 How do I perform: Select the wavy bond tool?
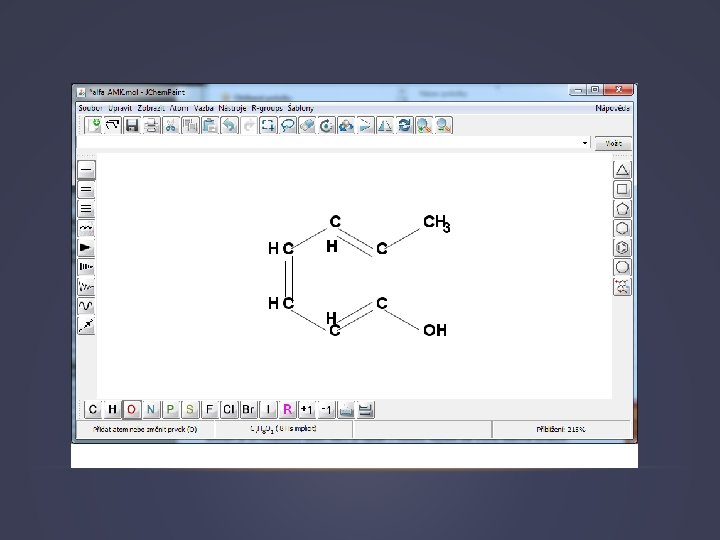(86, 228)
